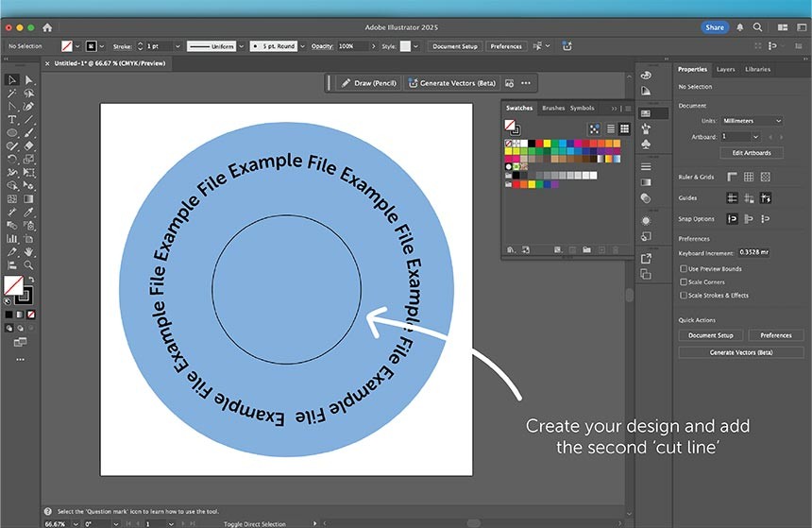Enable Scale Corners checkbox
The image size is (812, 528).
click(x=684, y=281)
